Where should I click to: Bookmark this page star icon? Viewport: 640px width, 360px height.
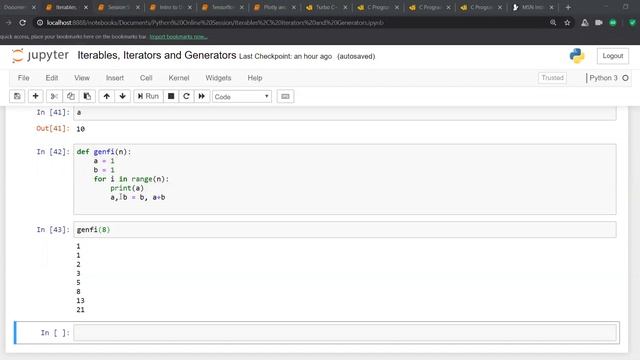pyautogui.click(x=567, y=23)
